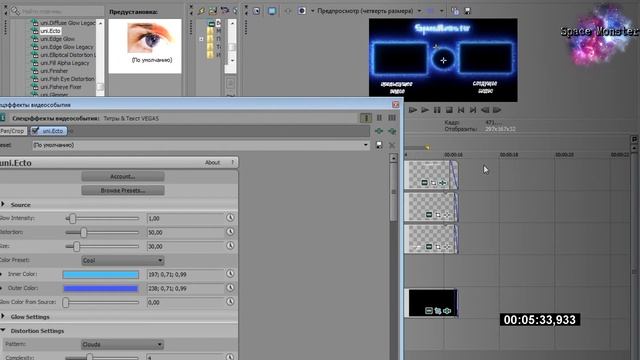Open Event FX on the first timeline clip
Screen dimensions: 640x360
[x=442, y=182]
